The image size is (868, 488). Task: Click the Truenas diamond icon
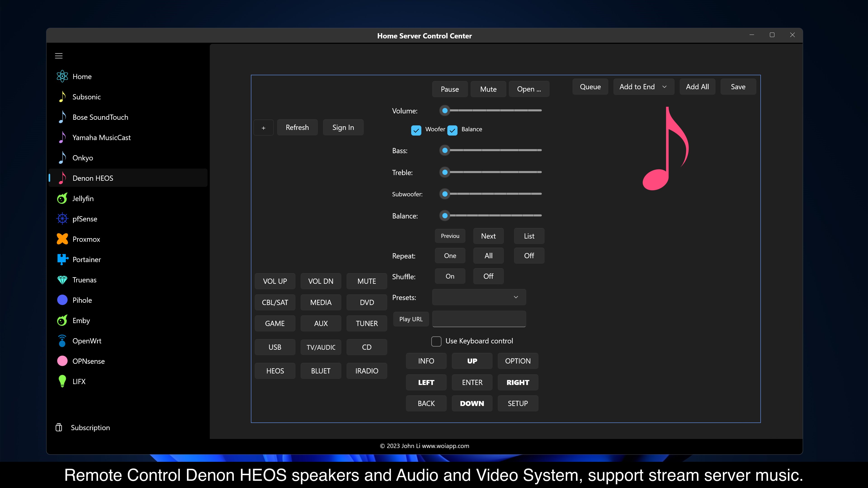click(x=62, y=280)
